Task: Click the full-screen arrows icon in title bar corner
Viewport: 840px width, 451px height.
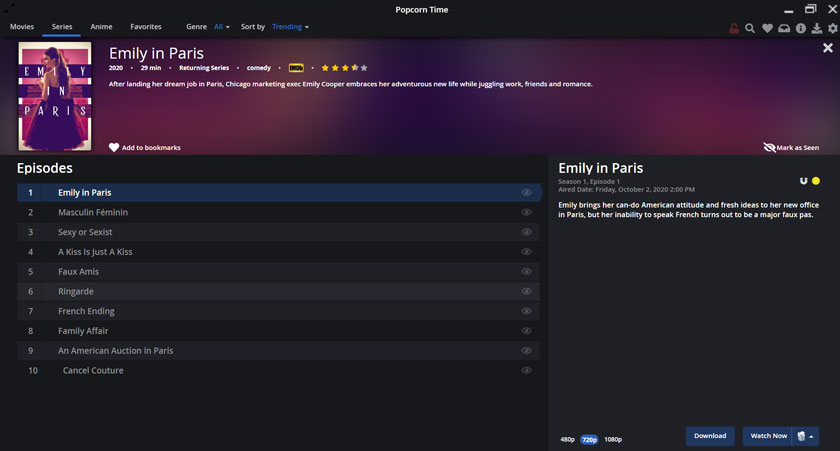Action: pyautogui.click(x=9, y=7)
